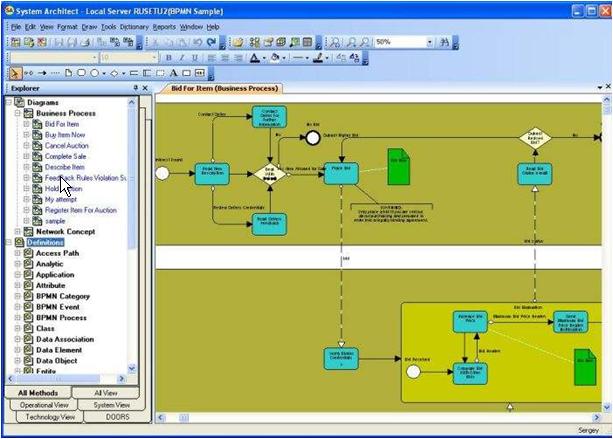Viewport: 613px width, 439px height.
Task: Click the 'Place Bid' task shape
Action: point(341,174)
